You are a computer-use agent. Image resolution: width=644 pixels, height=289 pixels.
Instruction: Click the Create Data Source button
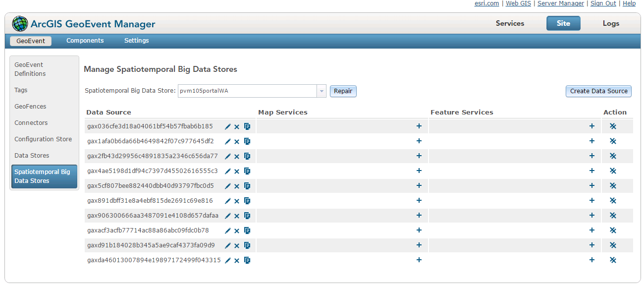click(x=598, y=91)
